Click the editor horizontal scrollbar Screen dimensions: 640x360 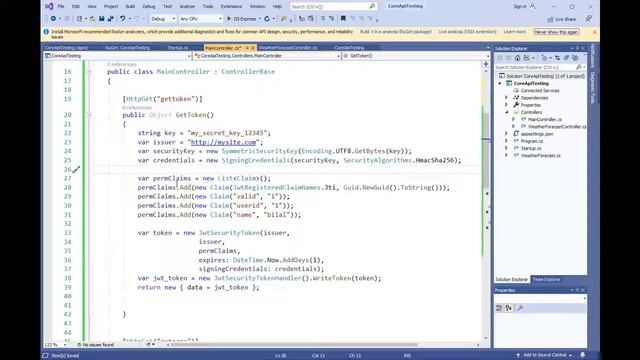pos(294,345)
